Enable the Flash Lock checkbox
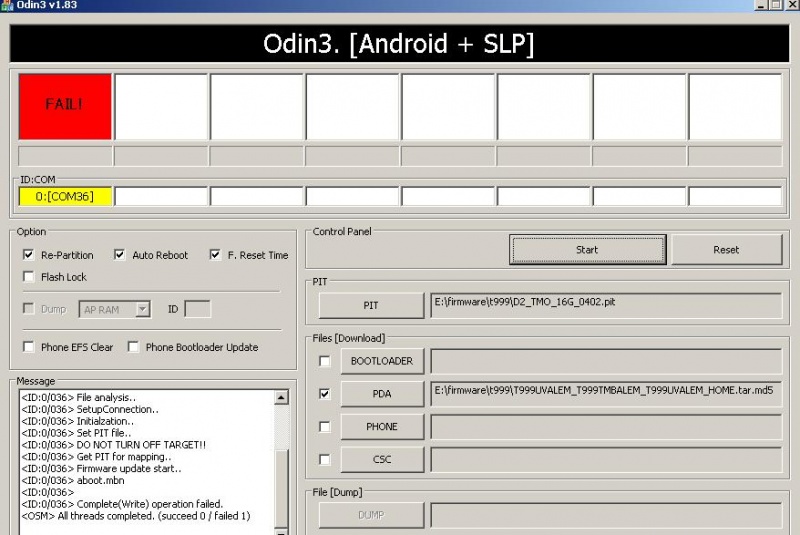800x535 pixels. 28,277
